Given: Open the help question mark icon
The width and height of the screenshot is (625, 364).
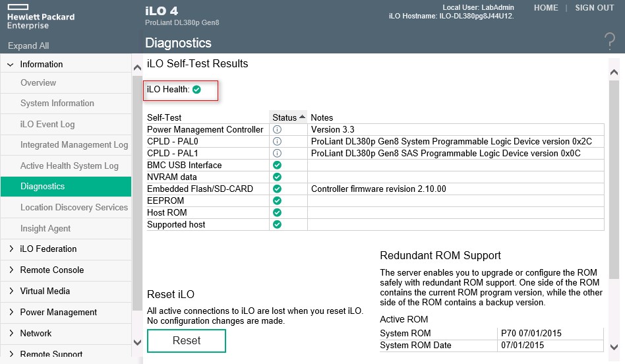Looking at the screenshot, I should tap(609, 41).
